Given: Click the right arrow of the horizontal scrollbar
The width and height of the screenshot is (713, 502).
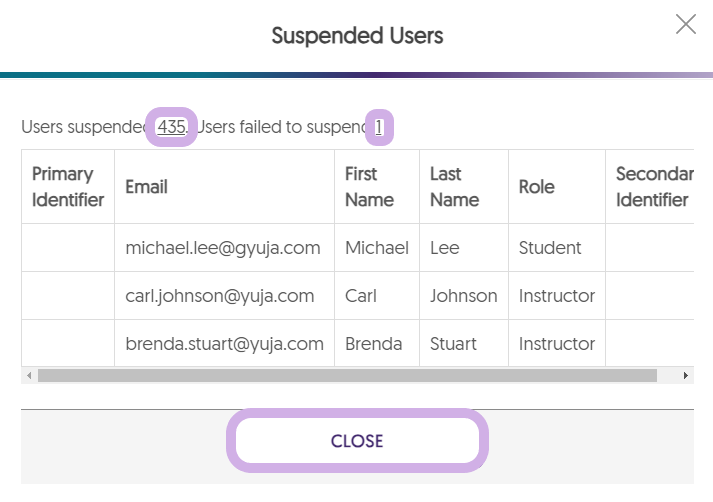Looking at the screenshot, I should pos(686,376).
